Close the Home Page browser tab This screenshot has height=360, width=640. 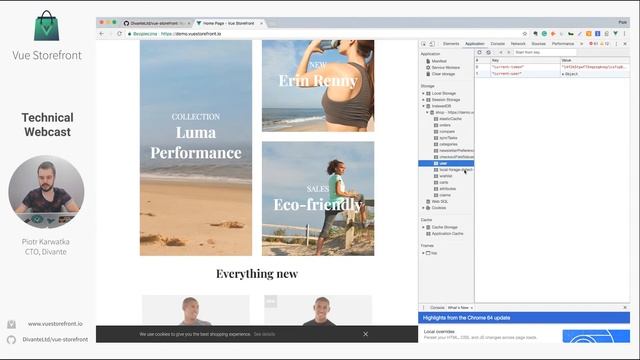click(x=261, y=23)
